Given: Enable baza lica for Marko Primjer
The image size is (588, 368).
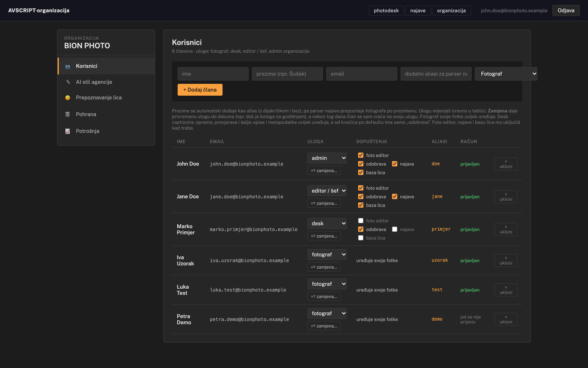Looking at the screenshot, I should click(361, 238).
